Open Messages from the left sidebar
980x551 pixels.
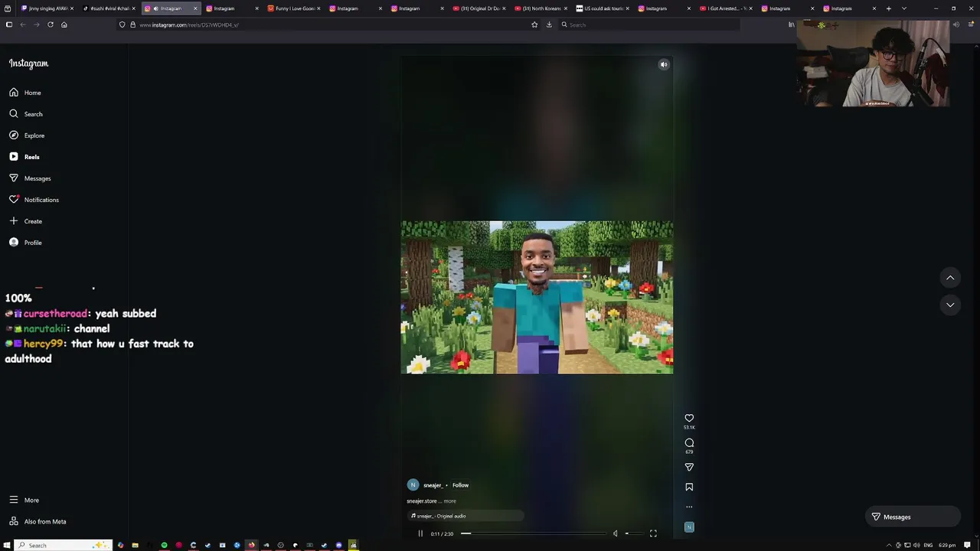(x=29, y=178)
